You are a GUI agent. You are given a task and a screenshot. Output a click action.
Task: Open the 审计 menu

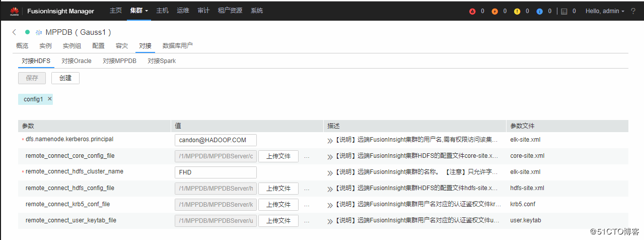point(203,11)
